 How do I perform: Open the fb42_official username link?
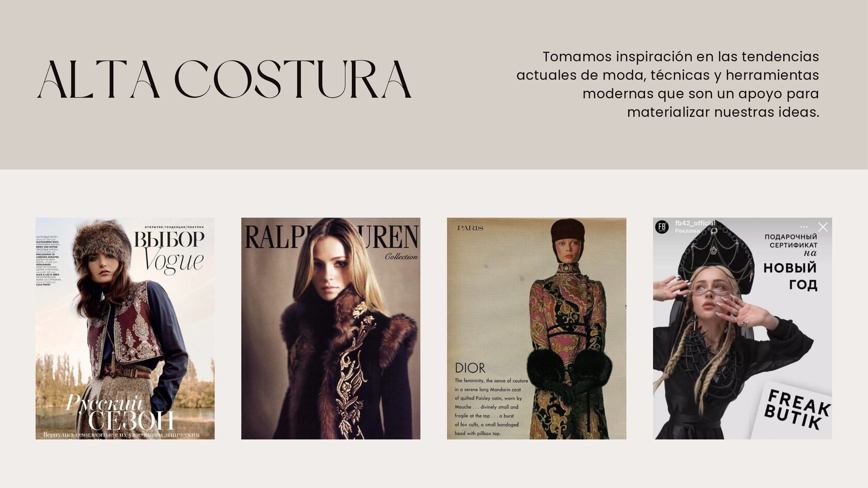pyautogui.click(x=695, y=223)
